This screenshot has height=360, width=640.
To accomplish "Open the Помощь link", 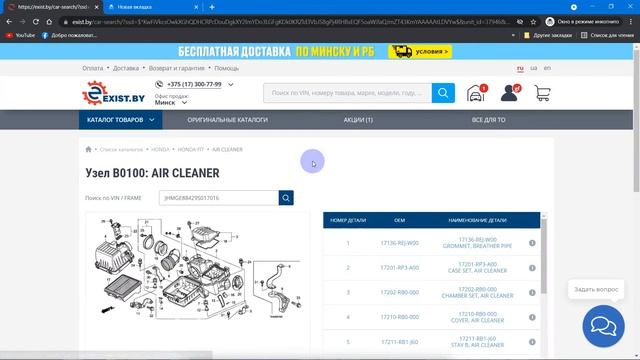I will pyautogui.click(x=227, y=68).
